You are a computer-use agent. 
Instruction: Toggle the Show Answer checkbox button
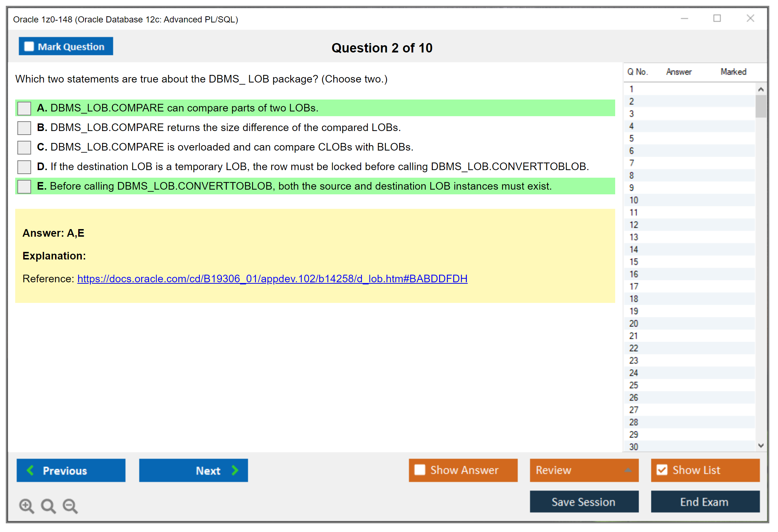[420, 470]
